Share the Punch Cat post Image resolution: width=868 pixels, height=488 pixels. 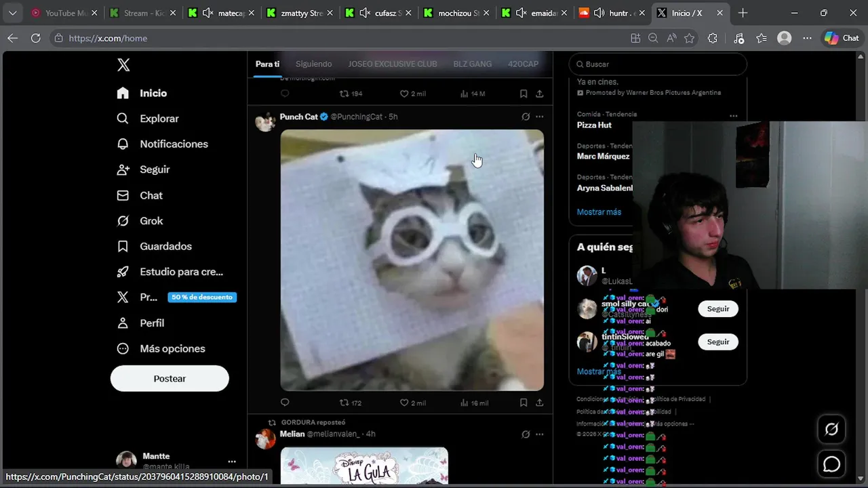tap(540, 403)
